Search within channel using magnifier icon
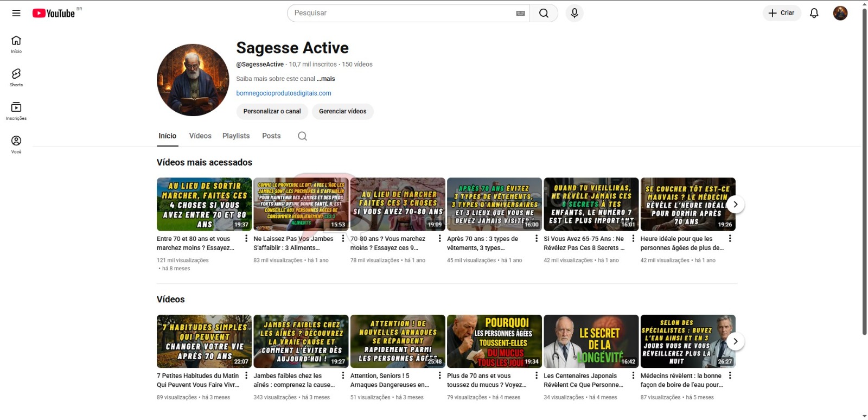The image size is (868, 420). [x=302, y=136]
